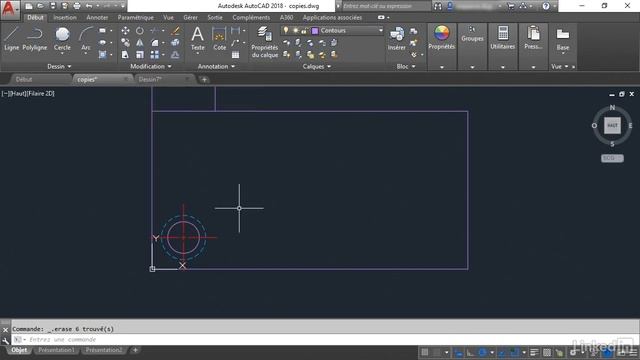Click the Create block icon beside Insérer
The height and width of the screenshot is (360, 640).
[x=413, y=31]
